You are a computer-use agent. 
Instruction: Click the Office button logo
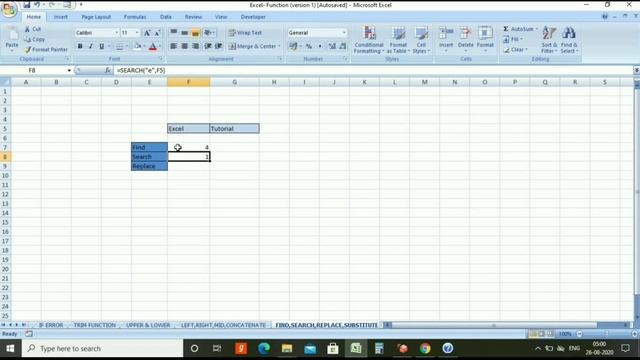pyautogui.click(x=9, y=9)
